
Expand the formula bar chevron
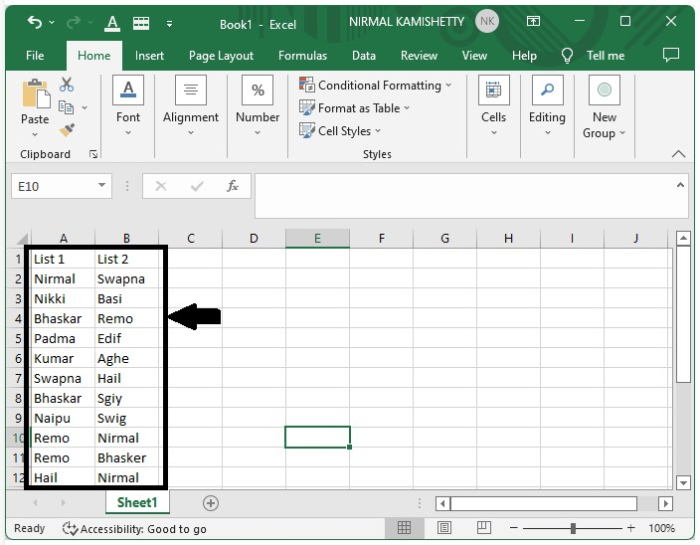pos(680,185)
